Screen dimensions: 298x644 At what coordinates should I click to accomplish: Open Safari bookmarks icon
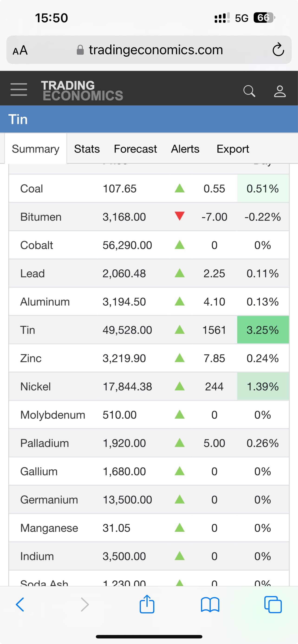pyautogui.click(x=210, y=605)
